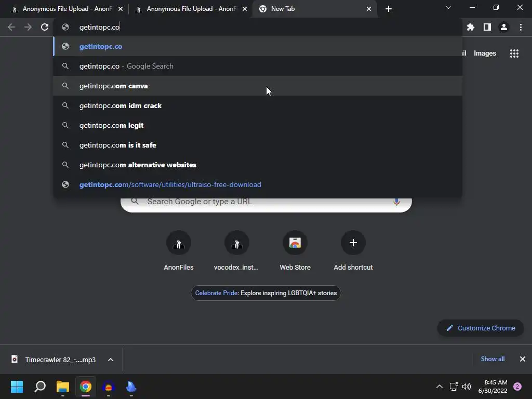Reload the page with refresh icon
This screenshot has width=532, height=399.
click(x=45, y=27)
